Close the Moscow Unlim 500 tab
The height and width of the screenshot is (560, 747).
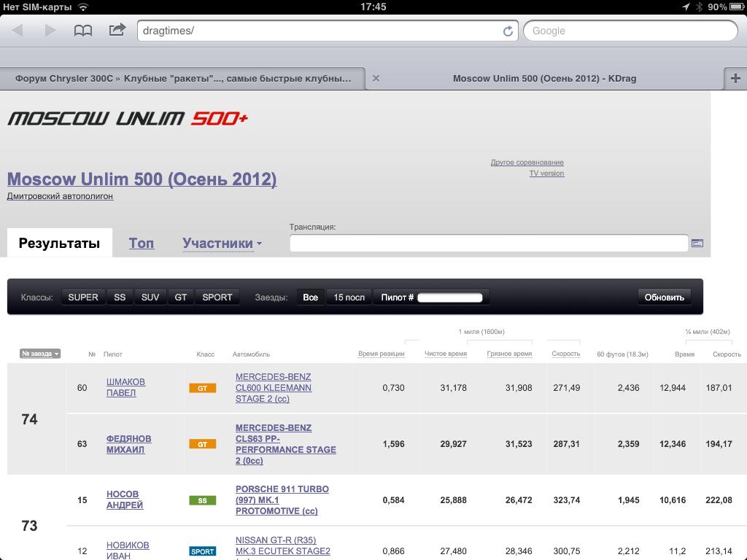click(376, 79)
